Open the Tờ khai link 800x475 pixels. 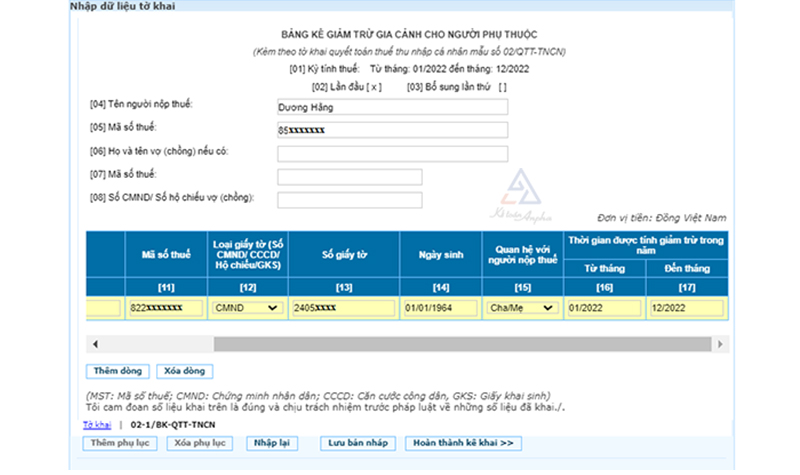coord(97,425)
